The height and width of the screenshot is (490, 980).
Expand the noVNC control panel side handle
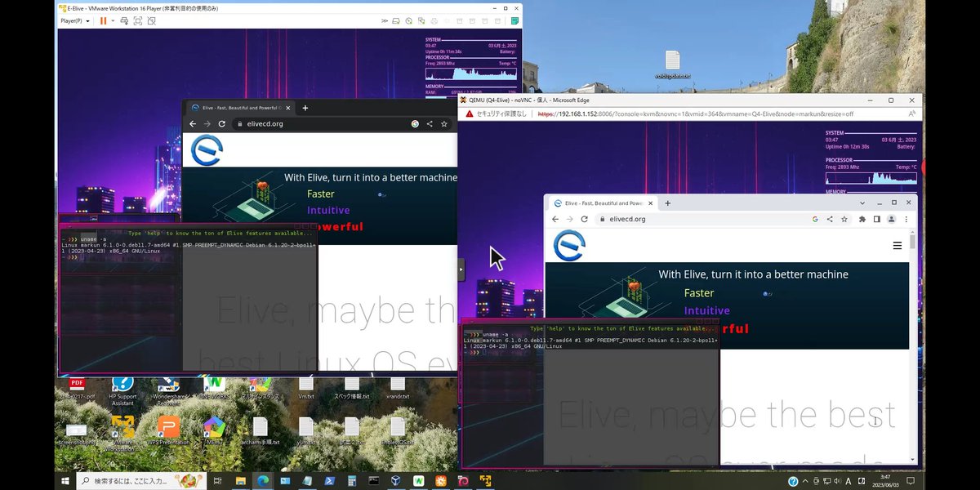(461, 269)
